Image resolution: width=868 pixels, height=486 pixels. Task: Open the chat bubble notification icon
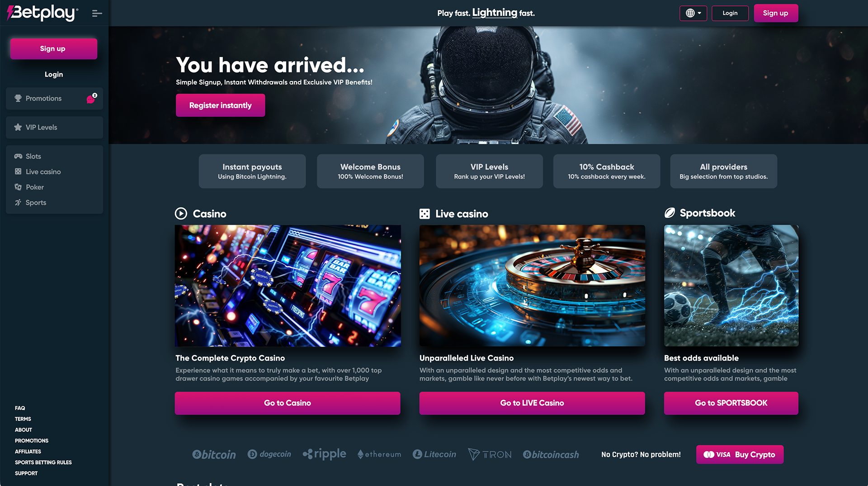[91, 99]
